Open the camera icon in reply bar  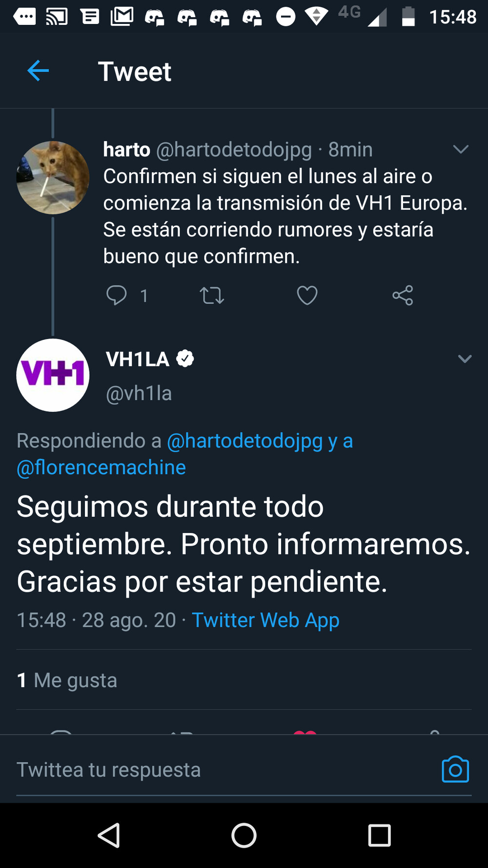pyautogui.click(x=455, y=769)
